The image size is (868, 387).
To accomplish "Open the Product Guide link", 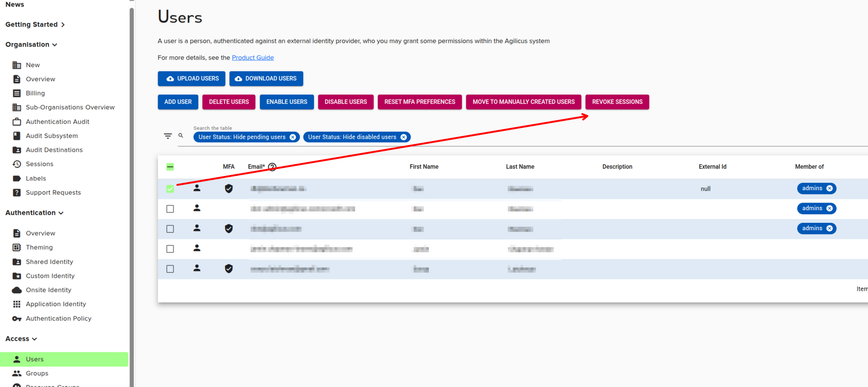I will [x=253, y=58].
